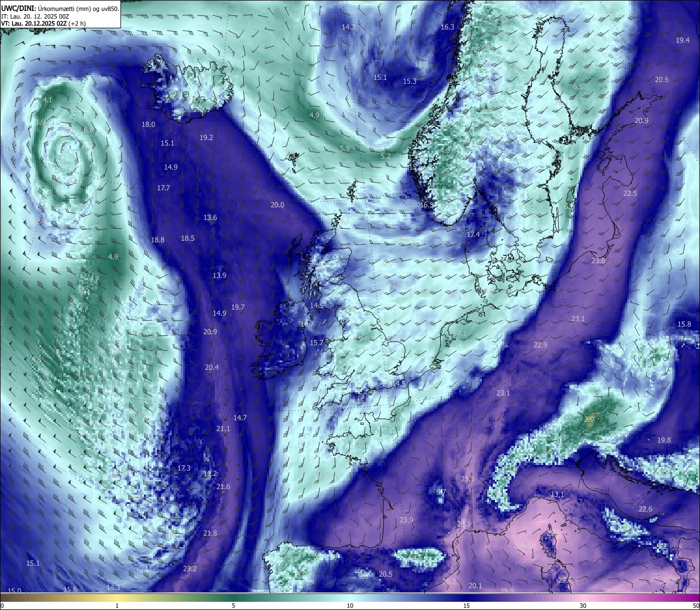
Task: Select the 17.3 value in the Atlantic
Action: [x=184, y=468]
